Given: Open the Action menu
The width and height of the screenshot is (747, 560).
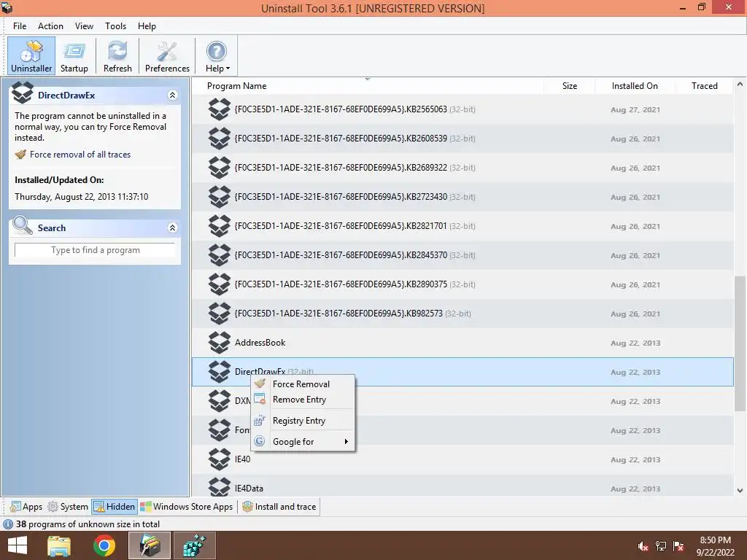Looking at the screenshot, I should [50, 26].
